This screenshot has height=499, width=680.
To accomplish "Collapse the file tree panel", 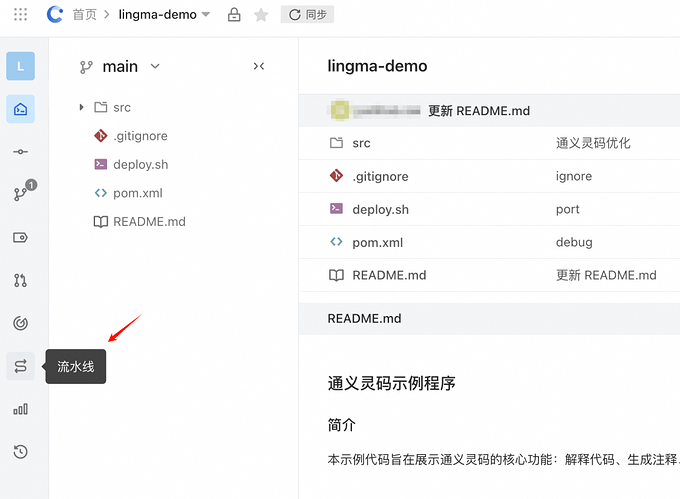I will point(259,66).
